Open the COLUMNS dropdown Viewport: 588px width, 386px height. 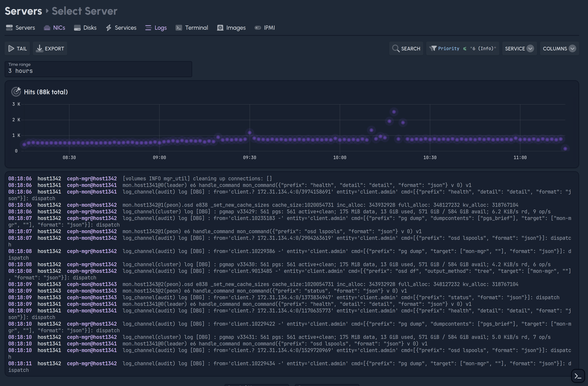click(559, 48)
